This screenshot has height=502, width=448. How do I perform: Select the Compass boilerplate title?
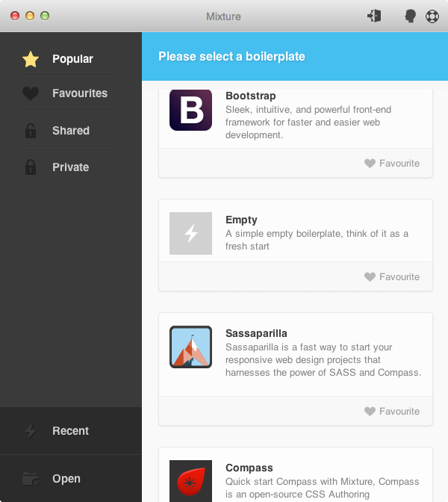click(249, 468)
